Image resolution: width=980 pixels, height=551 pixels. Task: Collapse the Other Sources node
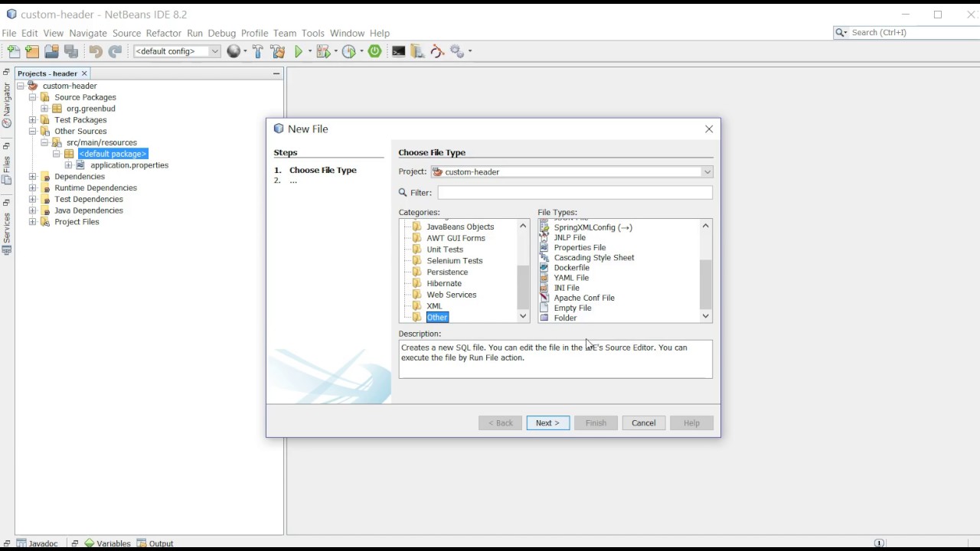32,132
